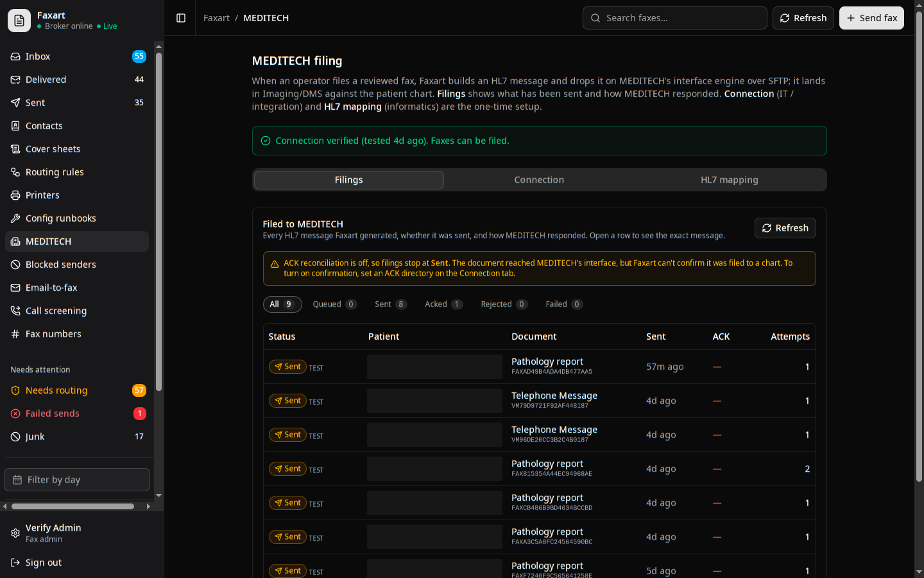Open the HL7 mapping tab
This screenshot has height=578, width=924.
point(730,180)
